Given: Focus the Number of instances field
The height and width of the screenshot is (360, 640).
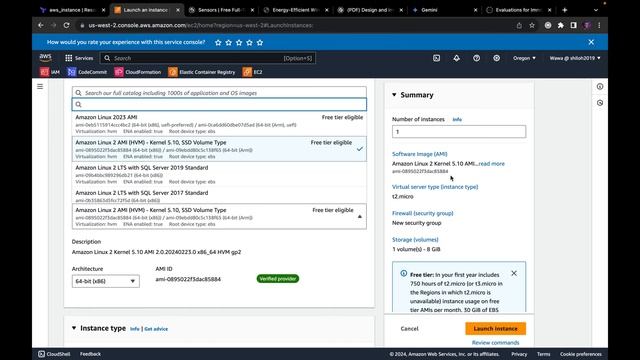Looking at the screenshot, I should pyautogui.click(x=459, y=131).
